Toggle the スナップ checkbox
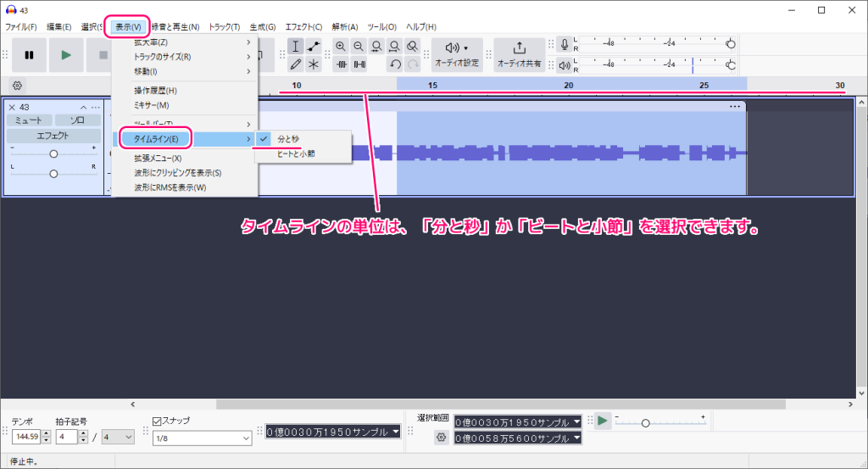Image resolution: width=868 pixels, height=469 pixels. (157, 421)
